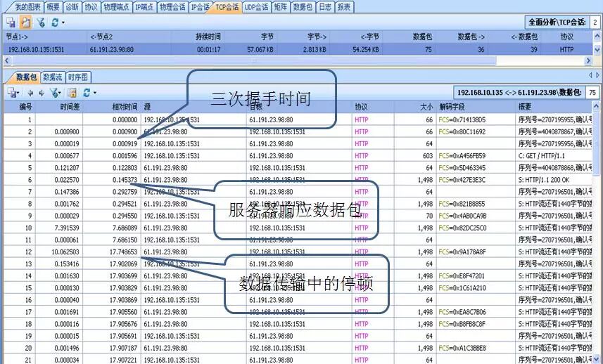Select the lower 数据包 sub-tab

click(x=26, y=77)
